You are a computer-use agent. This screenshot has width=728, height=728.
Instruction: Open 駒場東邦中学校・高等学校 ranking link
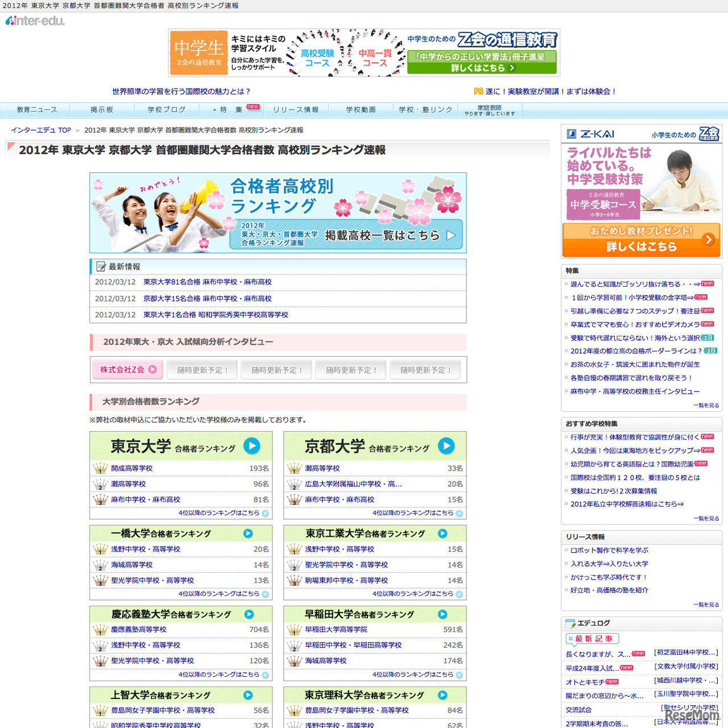pos(346,581)
